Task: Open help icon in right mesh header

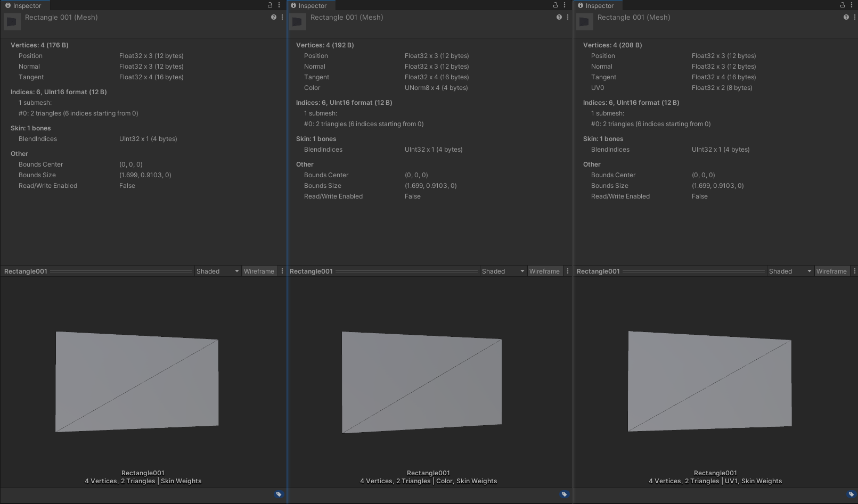Action: tap(846, 17)
